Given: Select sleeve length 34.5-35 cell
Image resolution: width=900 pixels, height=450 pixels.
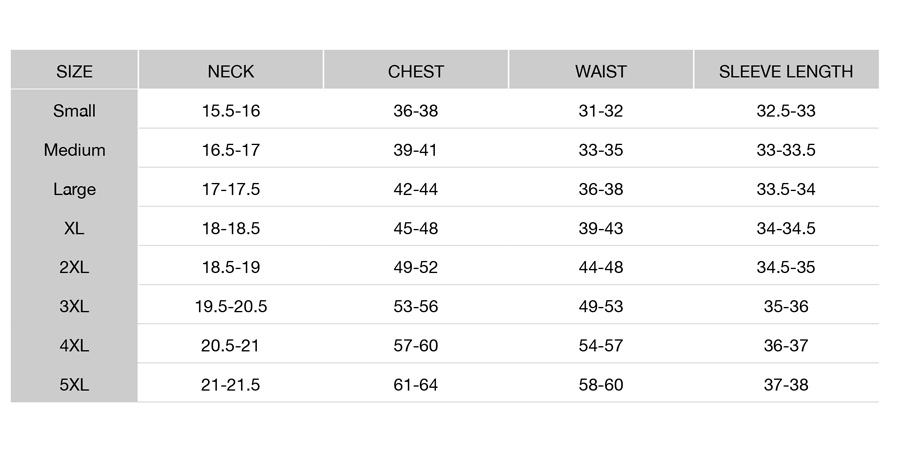Looking at the screenshot, I should (x=786, y=267).
